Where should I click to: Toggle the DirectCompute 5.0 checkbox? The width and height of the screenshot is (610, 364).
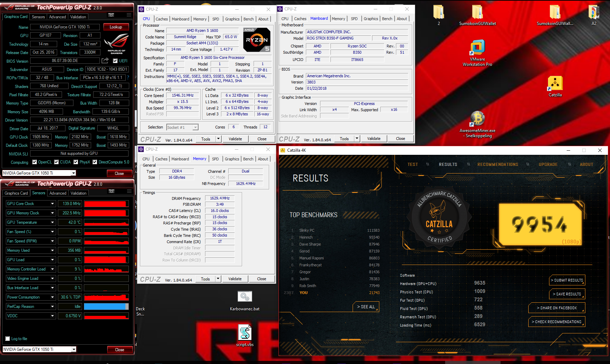click(95, 162)
